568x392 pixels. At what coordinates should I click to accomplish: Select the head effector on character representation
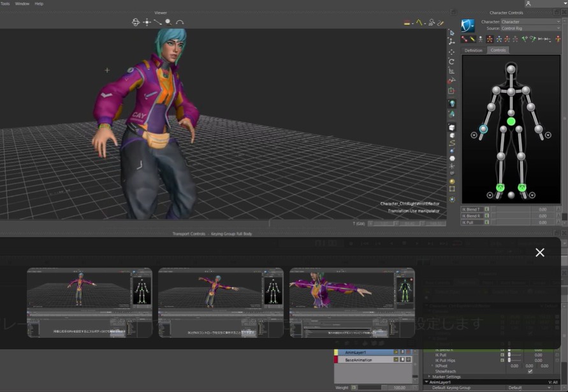[511, 69]
